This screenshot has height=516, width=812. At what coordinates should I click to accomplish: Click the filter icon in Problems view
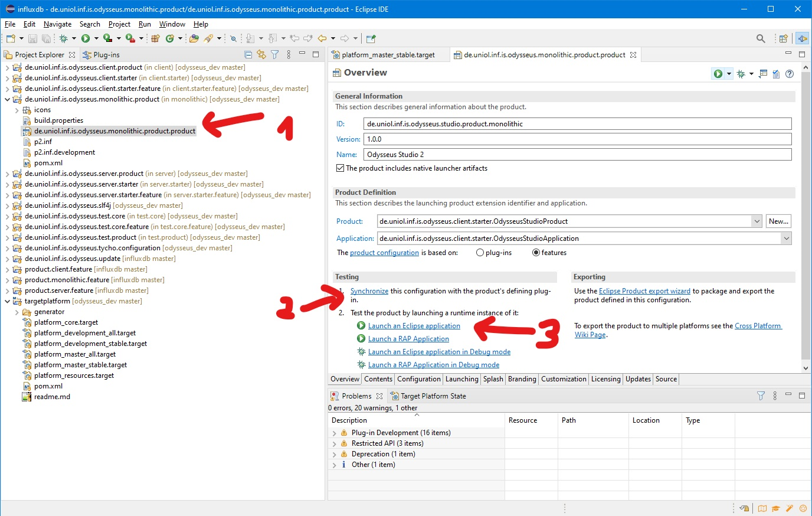[761, 396]
